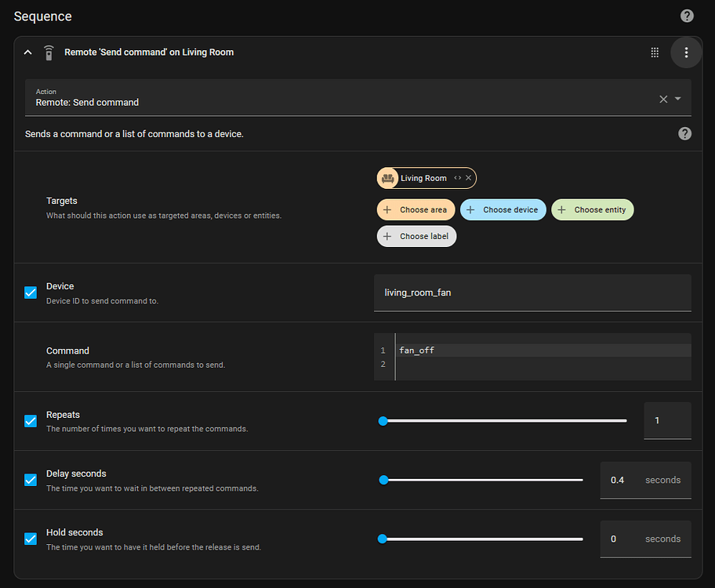The width and height of the screenshot is (715, 588).
Task: Click the grid drag handle icon
Action: pos(655,53)
